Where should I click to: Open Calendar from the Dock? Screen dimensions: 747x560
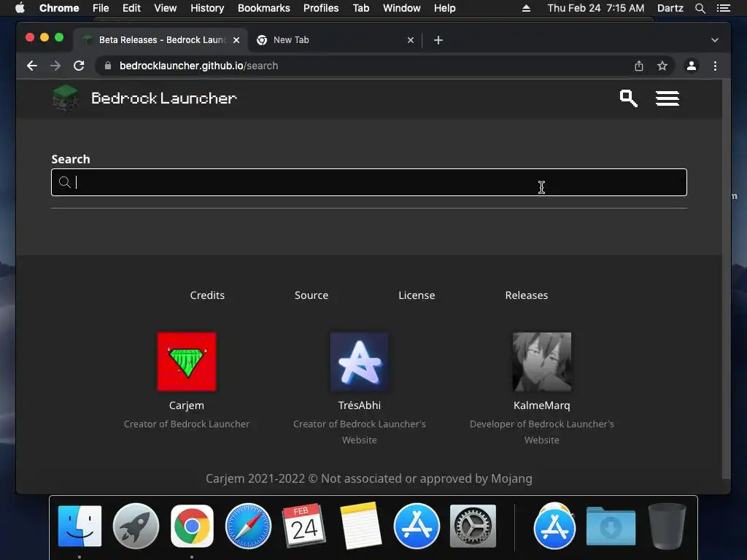[304, 526]
